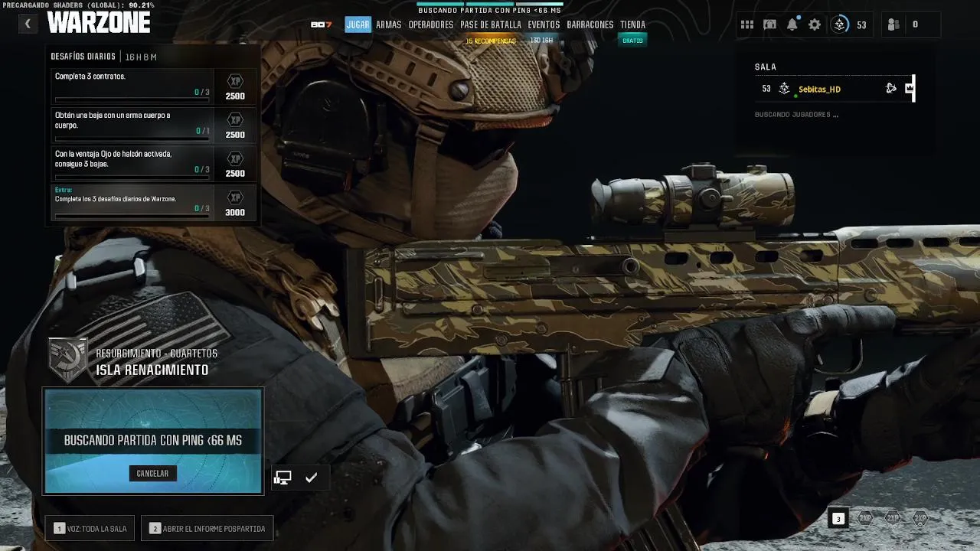
Task: Click player level 53 at top right
Action: (x=861, y=25)
